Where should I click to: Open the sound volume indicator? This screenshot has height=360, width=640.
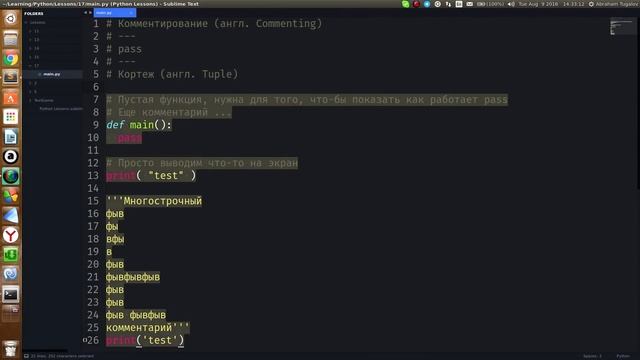[x=511, y=4]
